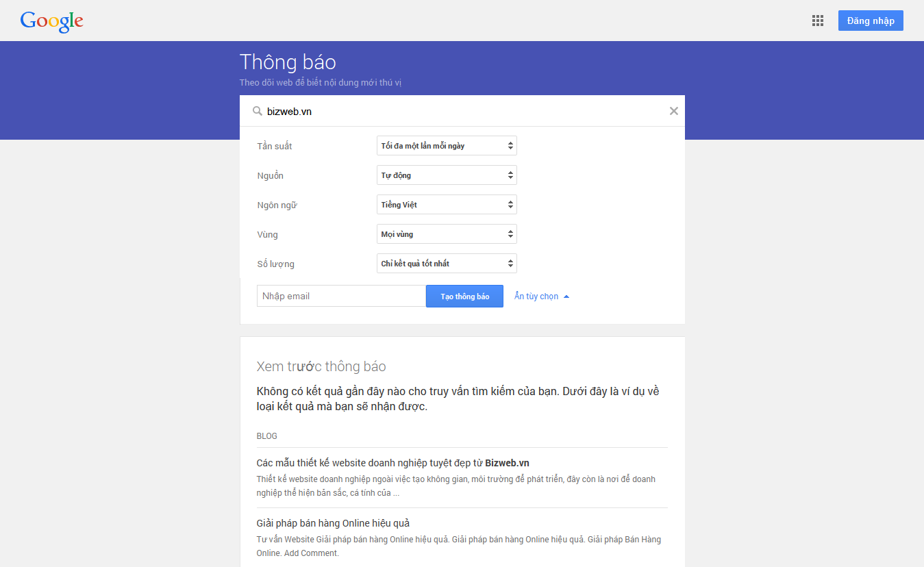
Task: Open the Google apps grid icon
Action: point(817,21)
